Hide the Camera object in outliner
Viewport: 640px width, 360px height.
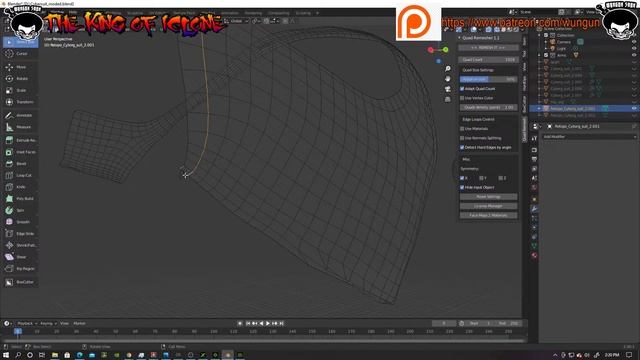click(634, 42)
